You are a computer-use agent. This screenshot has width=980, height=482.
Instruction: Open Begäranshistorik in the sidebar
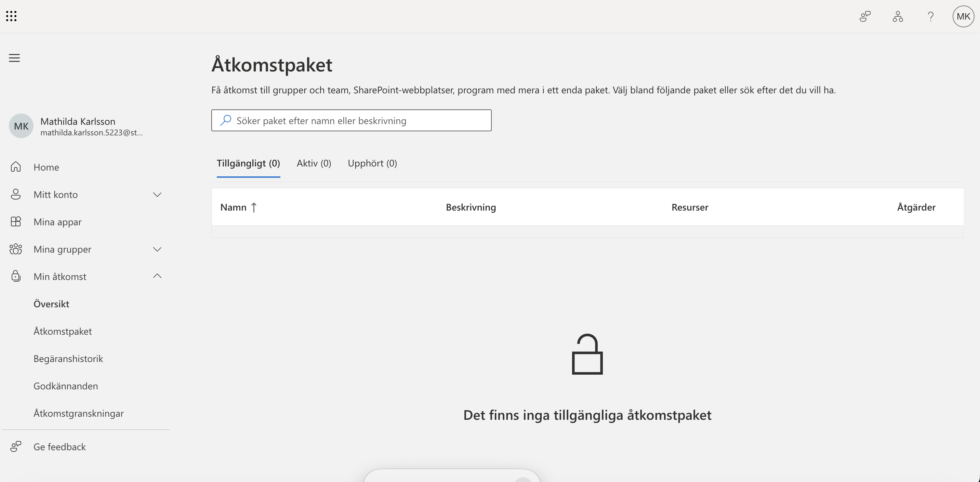tap(68, 359)
